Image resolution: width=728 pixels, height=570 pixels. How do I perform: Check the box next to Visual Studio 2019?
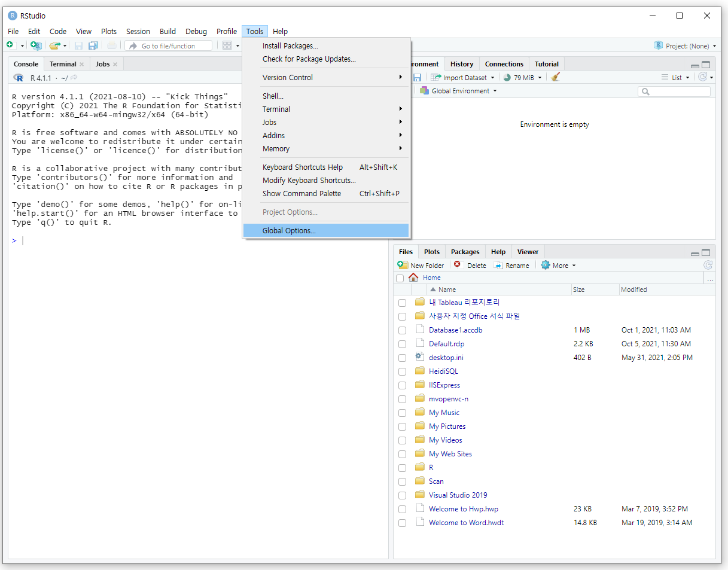click(x=402, y=495)
